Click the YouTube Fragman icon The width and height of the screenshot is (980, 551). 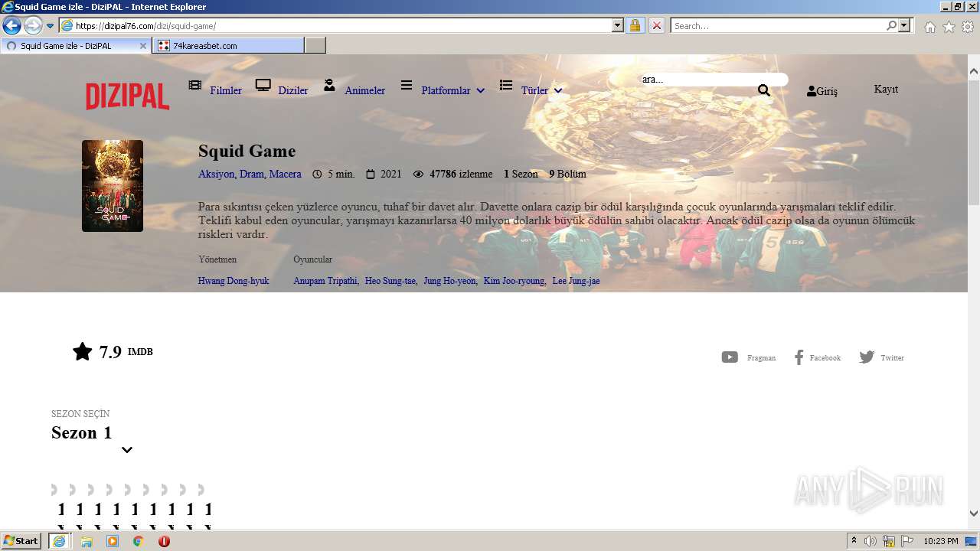pyautogui.click(x=730, y=357)
